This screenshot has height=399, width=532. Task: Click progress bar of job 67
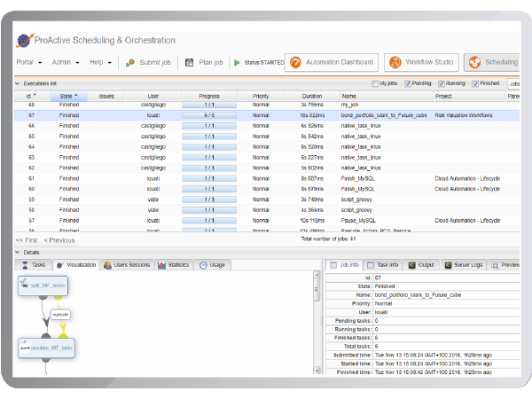pyautogui.click(x=209, y=115)
